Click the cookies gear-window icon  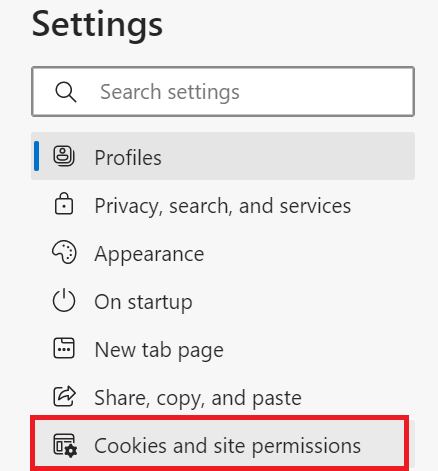(x=65, y=445)
